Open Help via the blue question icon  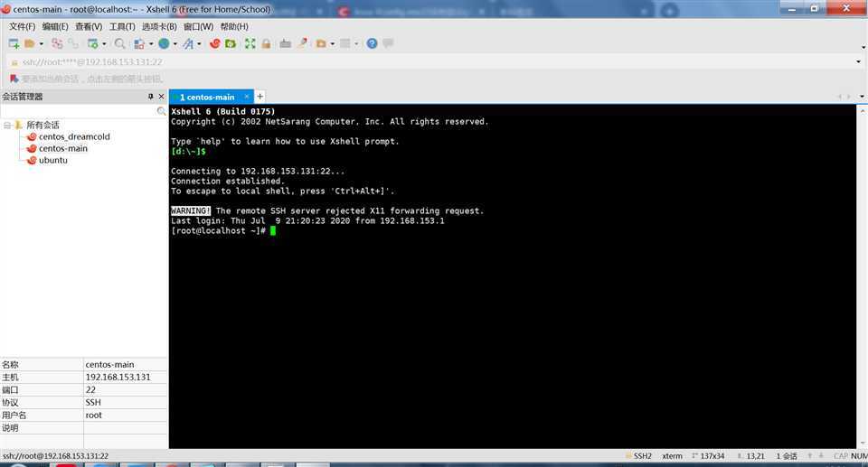pos(372,43)
